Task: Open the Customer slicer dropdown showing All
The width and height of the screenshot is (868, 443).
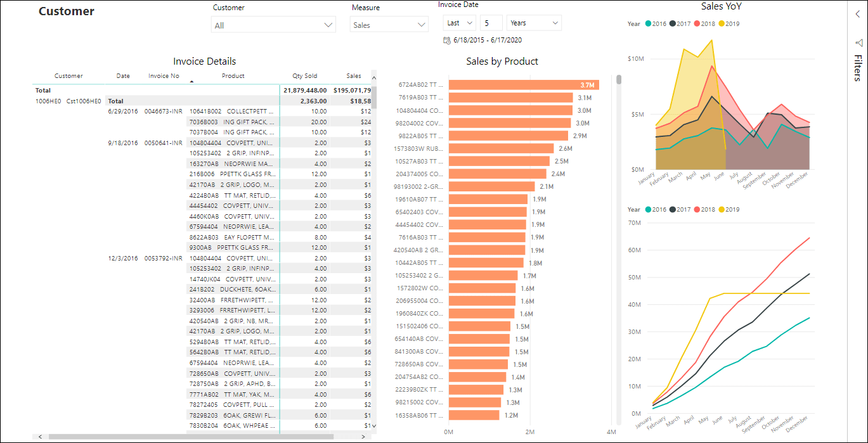Action: [328, 24]
